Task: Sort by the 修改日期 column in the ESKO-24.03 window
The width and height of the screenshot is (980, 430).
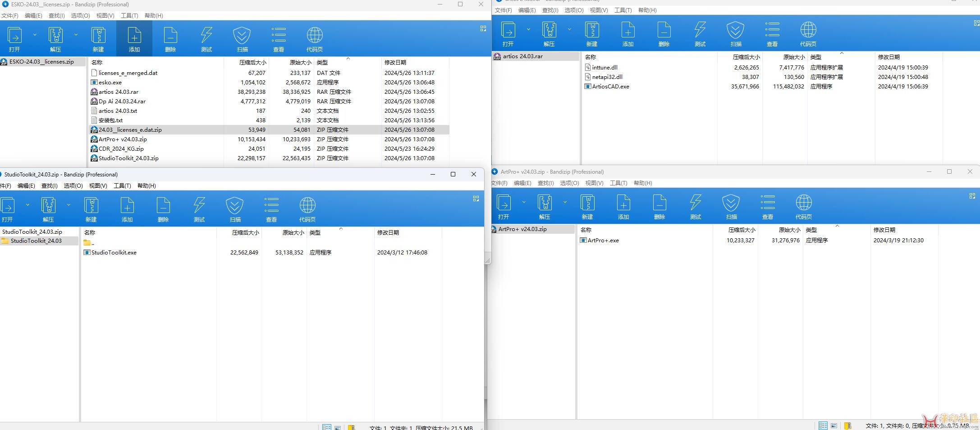Action: [395, 63]
